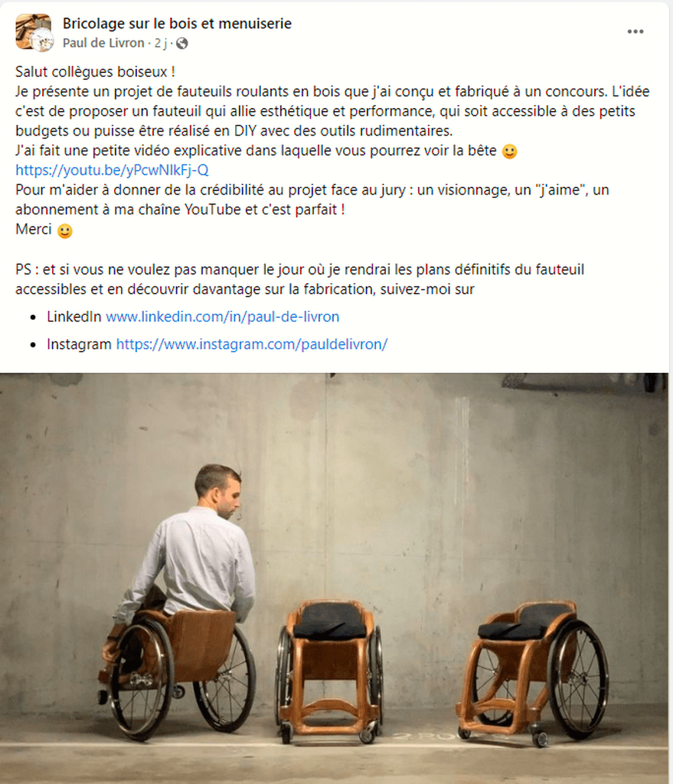
Task: Click the smiley emoji after 'la bête'
Action: coord(509,151)
